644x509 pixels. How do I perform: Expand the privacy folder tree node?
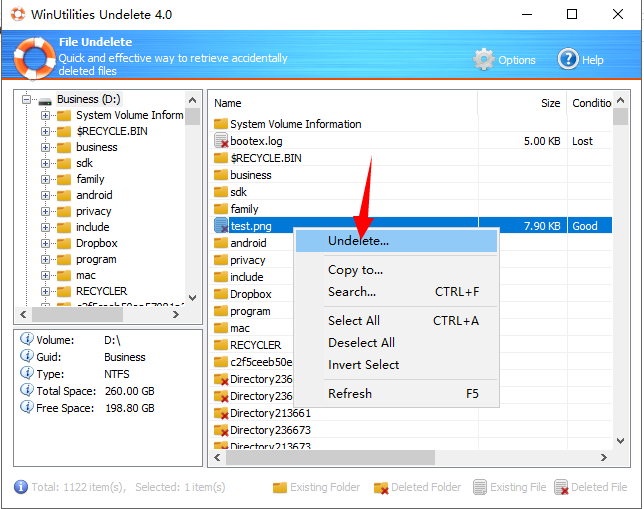pos(46,212)
